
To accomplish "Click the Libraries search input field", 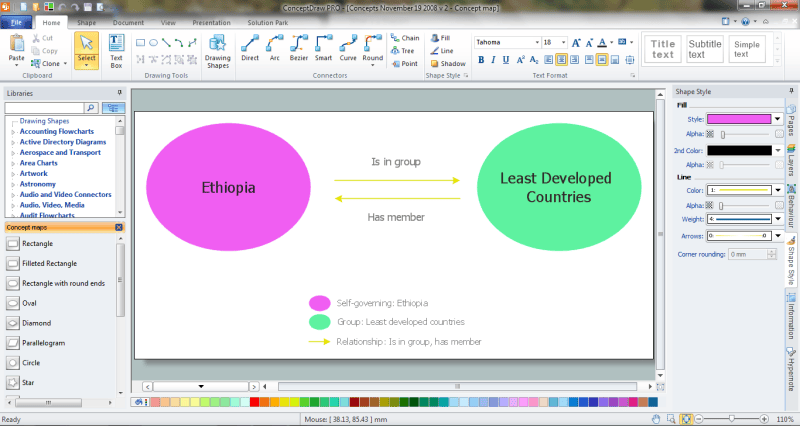I will [44, 108].
